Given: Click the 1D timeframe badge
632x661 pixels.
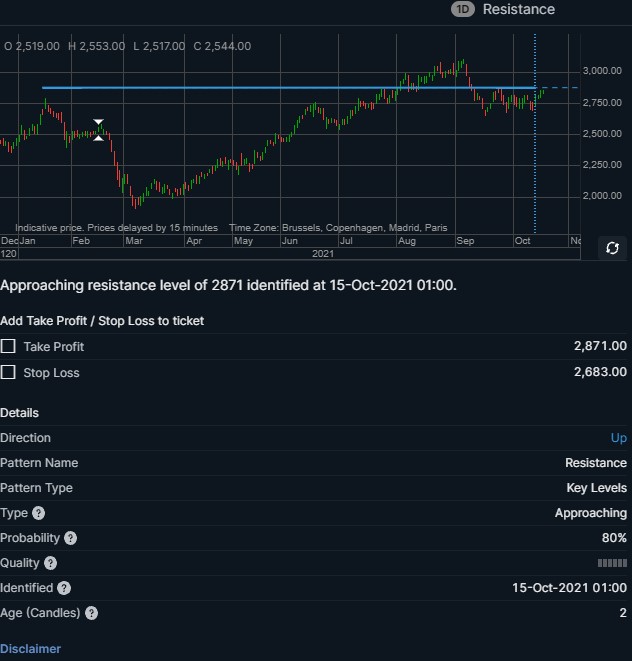Looking at the screenshot, I should click(463, 9).
